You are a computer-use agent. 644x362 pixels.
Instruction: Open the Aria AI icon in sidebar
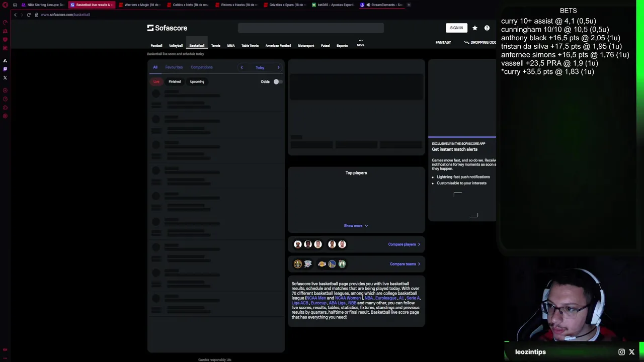tap(5, 60)
